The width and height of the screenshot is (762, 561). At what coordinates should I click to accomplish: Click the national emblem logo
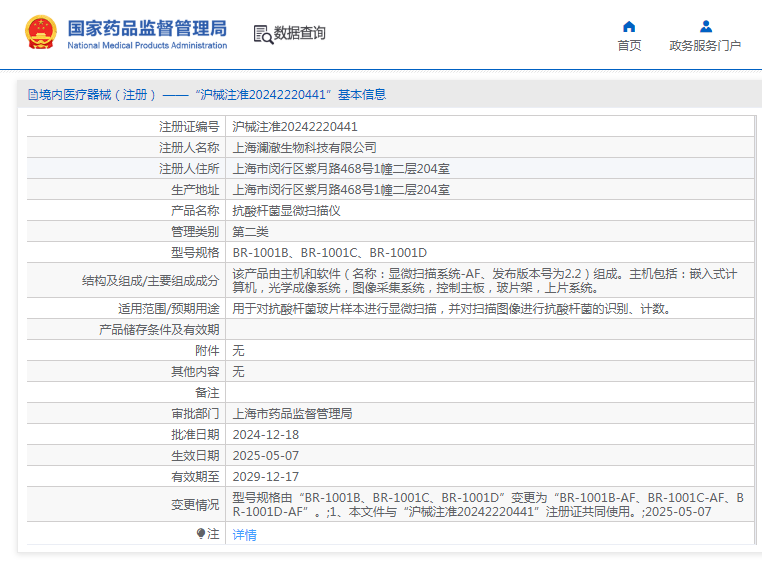pos(41,33)
